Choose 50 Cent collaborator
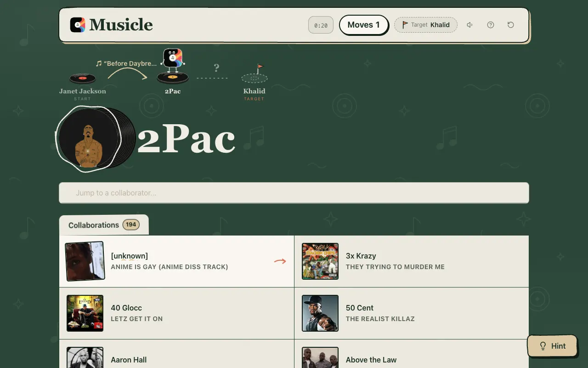Image resolution: width=588 pixels, height=368 pixels. 412,313
